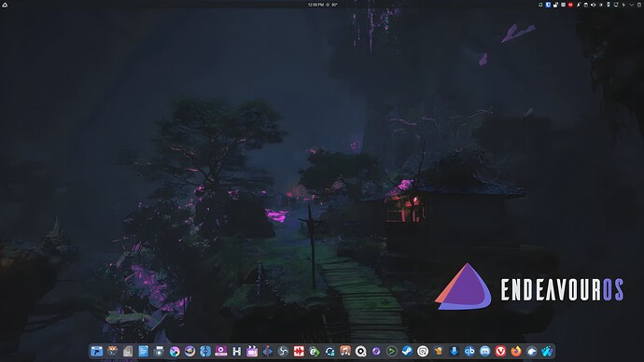The height and width of the screenshot is (362, 644).
Task: Open Steam from the dock
Action: (x=407, y=352)
